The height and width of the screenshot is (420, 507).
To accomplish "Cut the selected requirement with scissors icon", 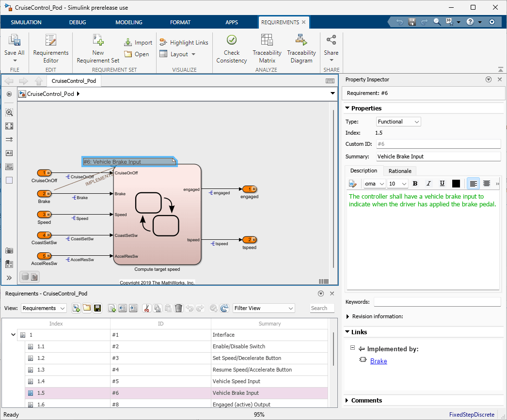I will [x=147, y=308].
